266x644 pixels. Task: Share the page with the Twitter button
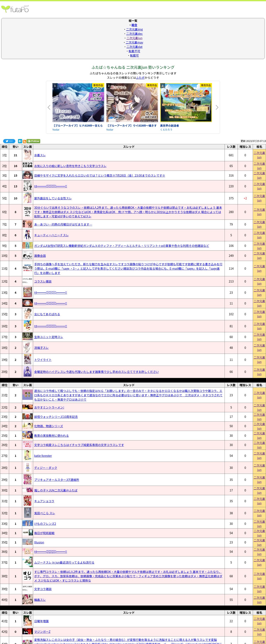click(9, 141)
